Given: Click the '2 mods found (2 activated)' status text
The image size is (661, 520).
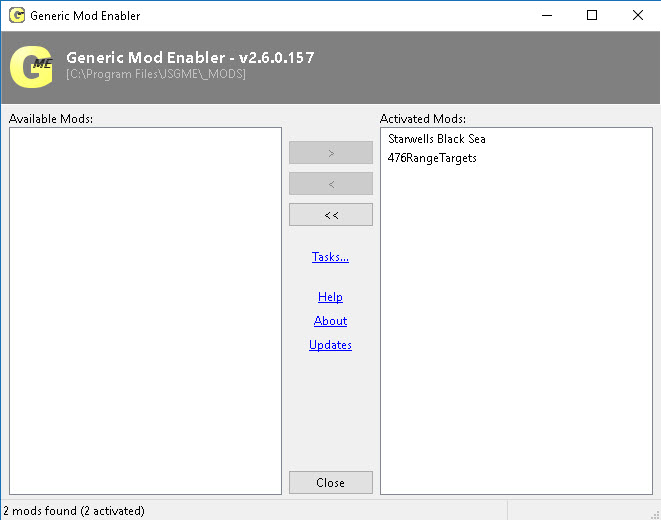Looking at the screenshot, I should coord(74,511).
